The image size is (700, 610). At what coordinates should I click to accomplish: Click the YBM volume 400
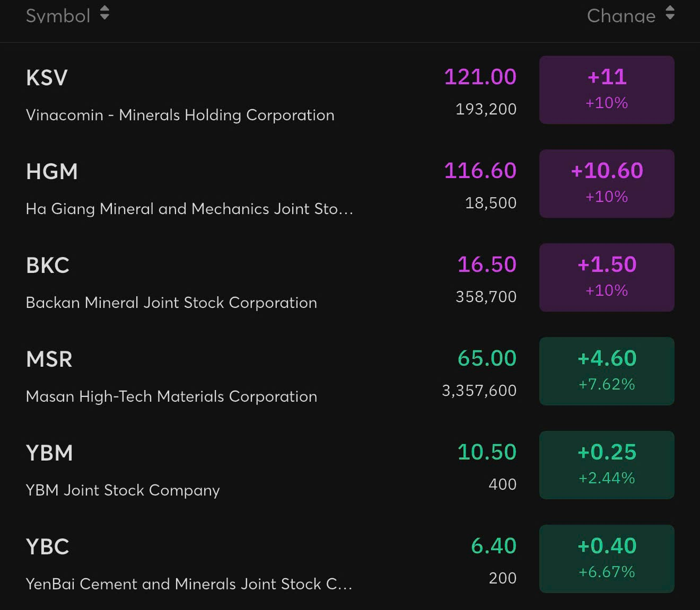502,484
